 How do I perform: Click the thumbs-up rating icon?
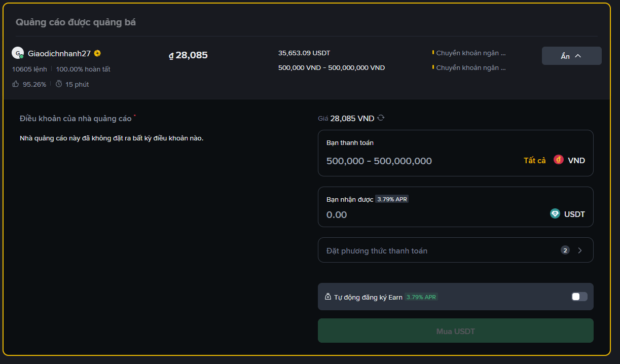click(x=16, y=84)
